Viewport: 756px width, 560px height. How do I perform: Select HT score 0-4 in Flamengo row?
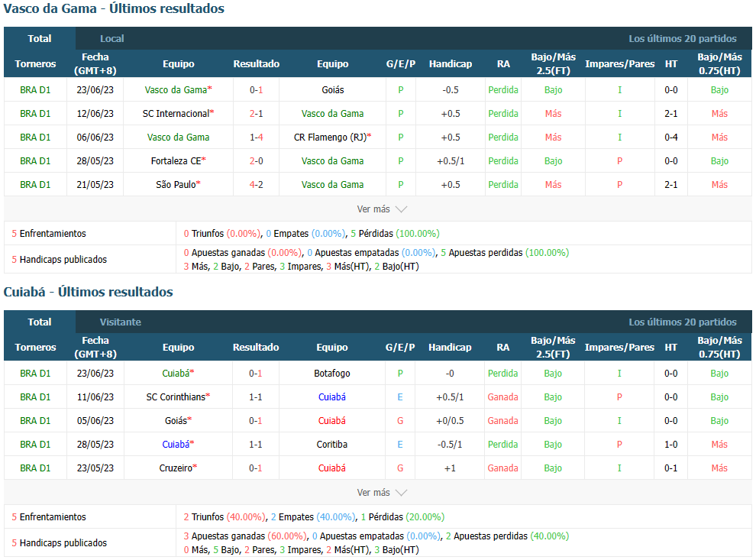coord(671,137)
